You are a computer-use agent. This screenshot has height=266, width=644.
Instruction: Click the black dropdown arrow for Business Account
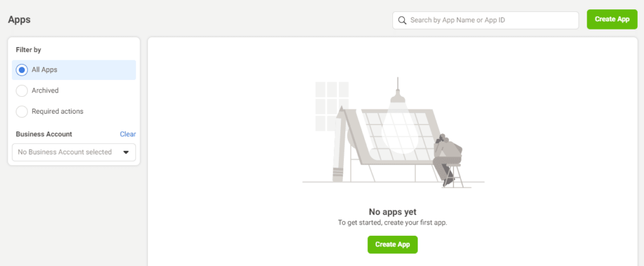pyautogui.click(x=126, y=152)
